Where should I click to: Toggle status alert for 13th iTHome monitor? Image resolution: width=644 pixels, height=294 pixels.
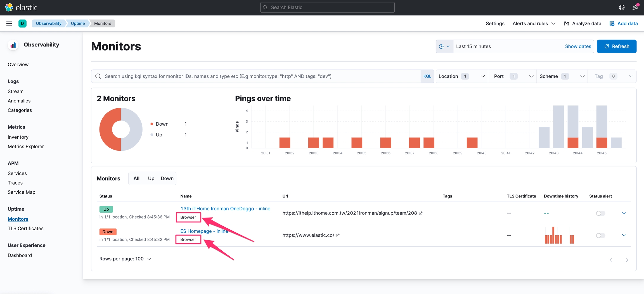(600, 213)
